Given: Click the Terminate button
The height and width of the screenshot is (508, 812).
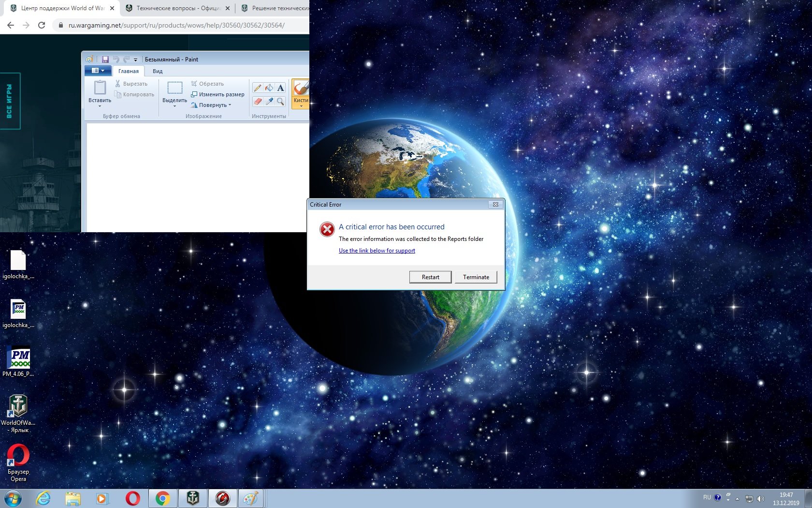Looking at the screenshot, I should coord(476,277).
